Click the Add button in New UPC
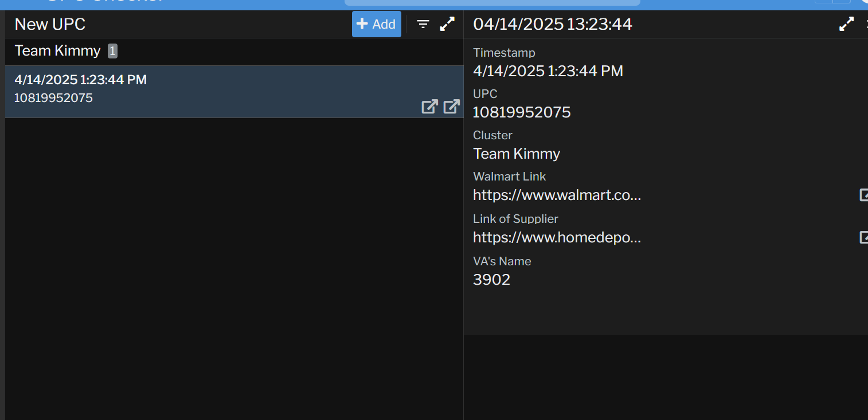The width and height of the screenshot is (868, 420). tap(376, 24)
